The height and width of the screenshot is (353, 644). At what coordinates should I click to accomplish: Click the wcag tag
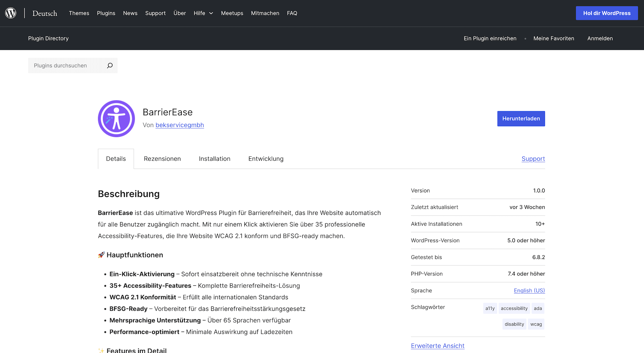point(536,324)
